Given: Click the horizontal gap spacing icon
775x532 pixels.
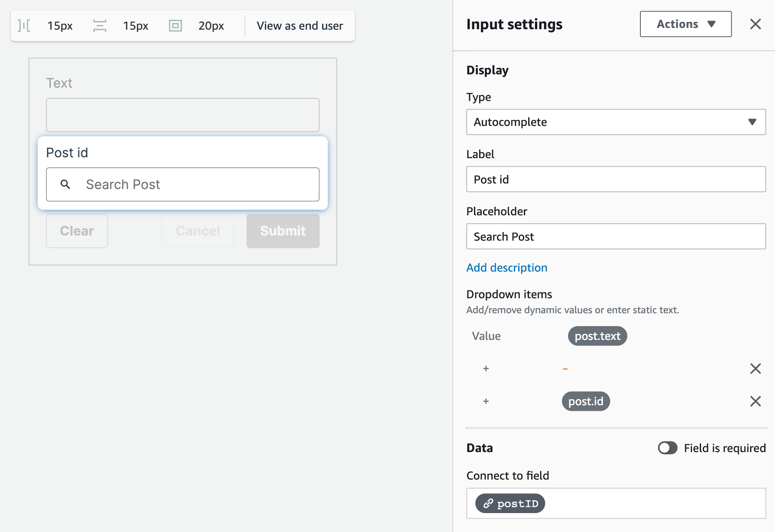Looking at the screenshot, I should pyautogui.click(x=24, y=26).
